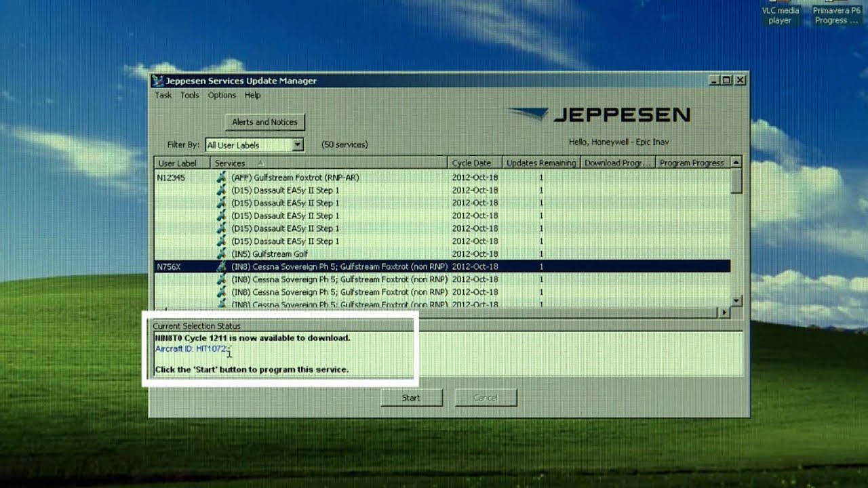Screen dimensions: 868x488
Task: Click the Aircraft ID: HIT1072 status text
Action: (193, 349)
